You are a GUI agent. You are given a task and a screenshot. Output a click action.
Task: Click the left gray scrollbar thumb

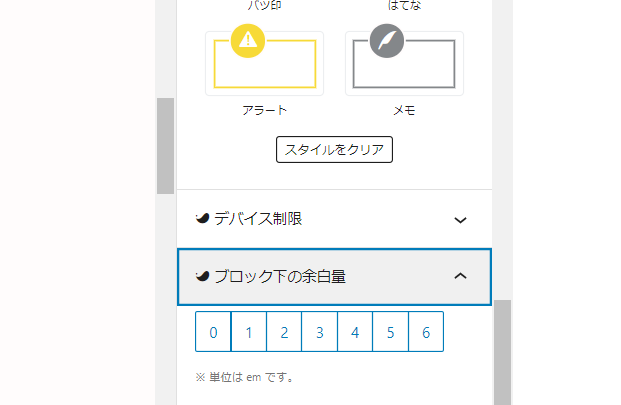tap(166, 146)
